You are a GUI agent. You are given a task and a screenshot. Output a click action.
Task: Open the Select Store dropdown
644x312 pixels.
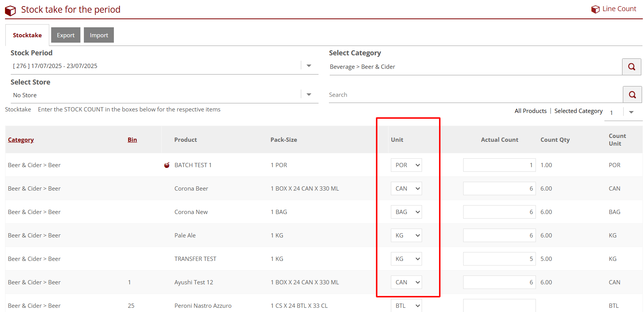pyautogui.click(x=309, y=95)
